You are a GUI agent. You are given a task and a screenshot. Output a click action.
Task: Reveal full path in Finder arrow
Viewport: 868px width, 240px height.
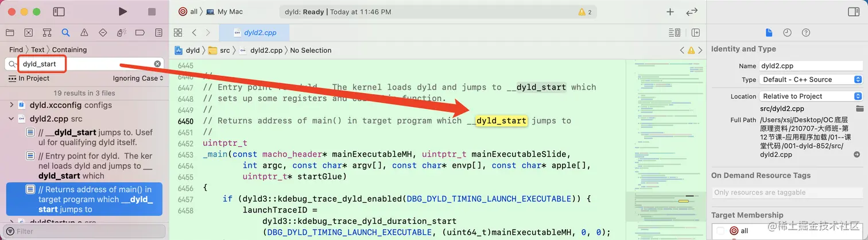(857, 154)
